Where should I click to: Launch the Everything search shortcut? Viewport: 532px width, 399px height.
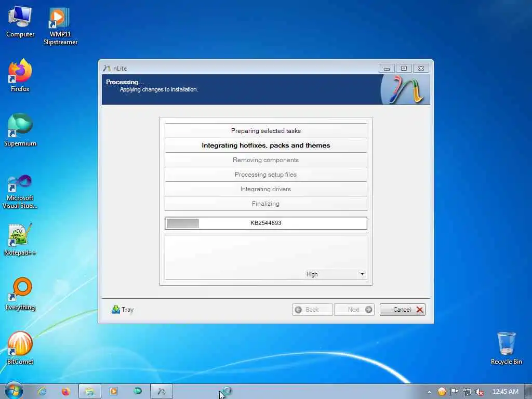(20, 294)
